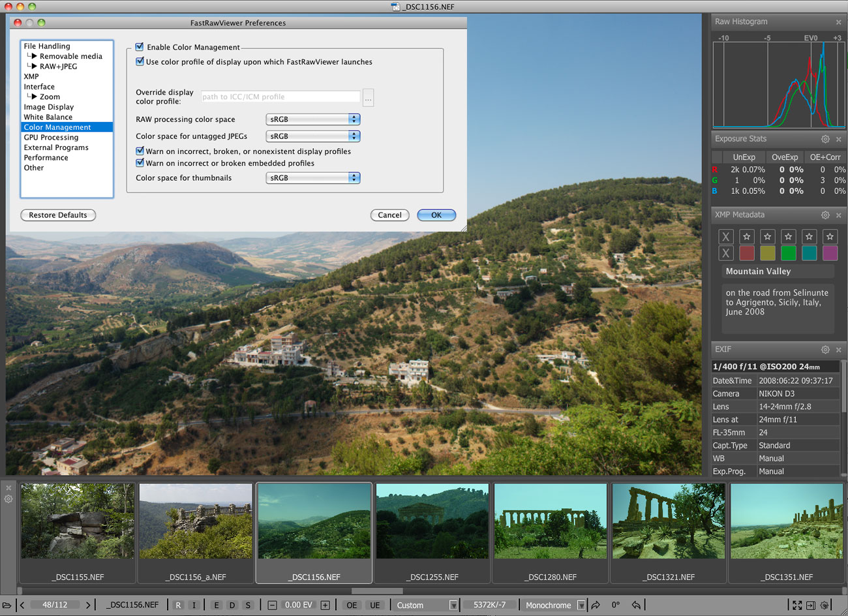
Task: Uncheck Enable Color Management checkbox
Action: click(140, 47)
